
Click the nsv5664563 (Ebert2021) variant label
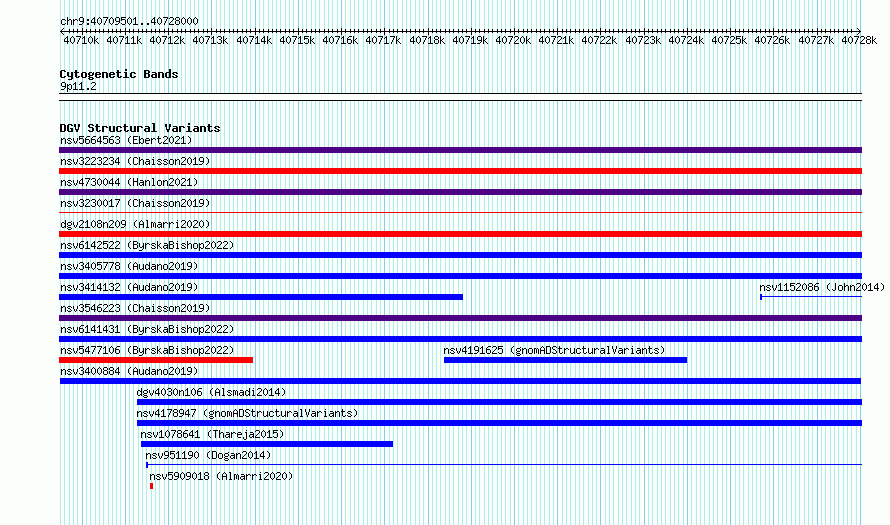coord(126,140)
